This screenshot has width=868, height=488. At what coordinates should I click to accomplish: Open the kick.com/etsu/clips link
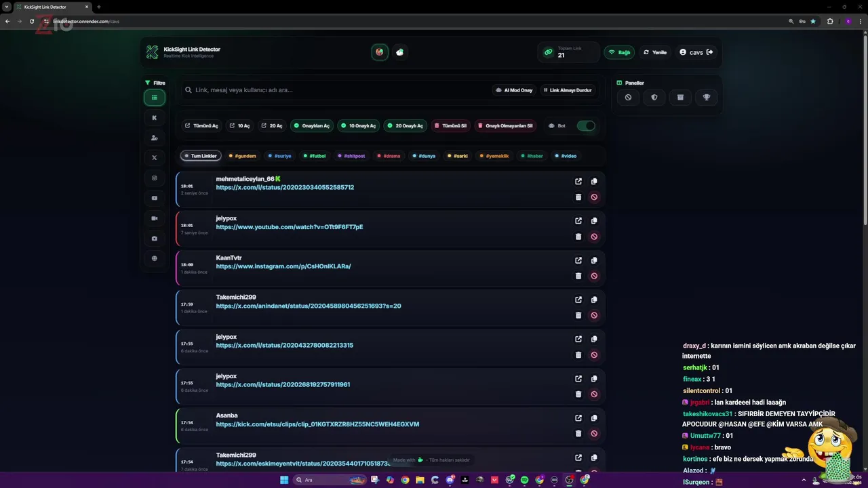click(317, 424)
